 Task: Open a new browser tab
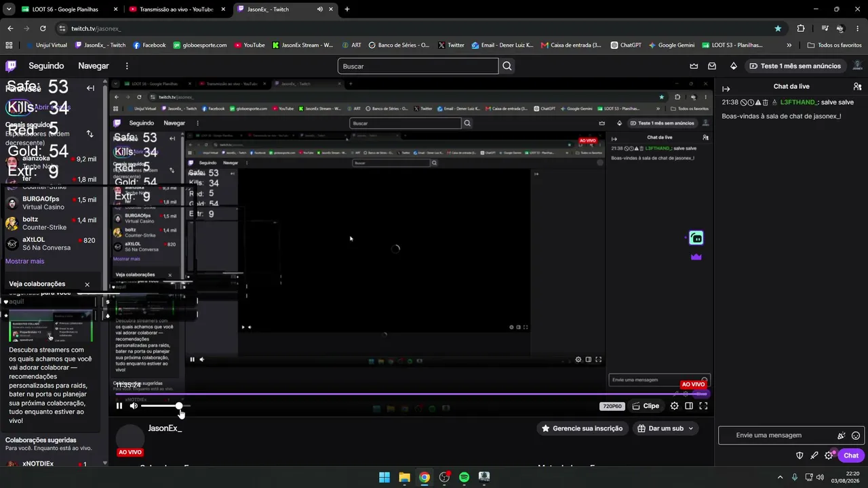point(347,9)
